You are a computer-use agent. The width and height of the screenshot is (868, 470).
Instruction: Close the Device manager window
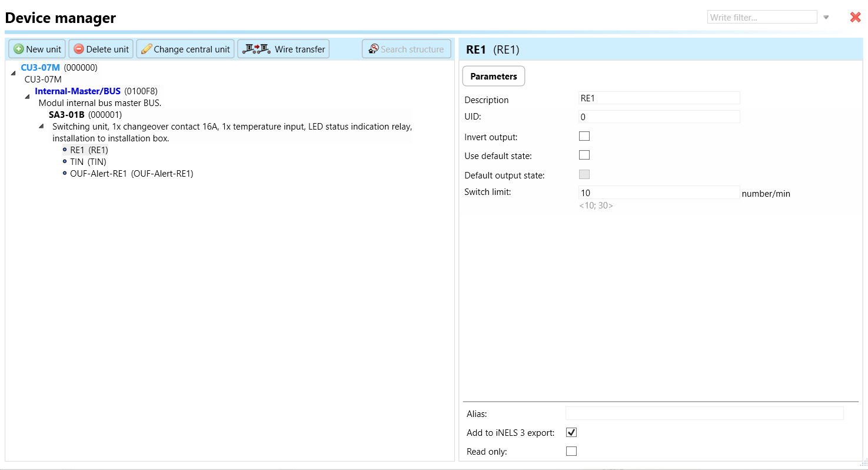855,18
